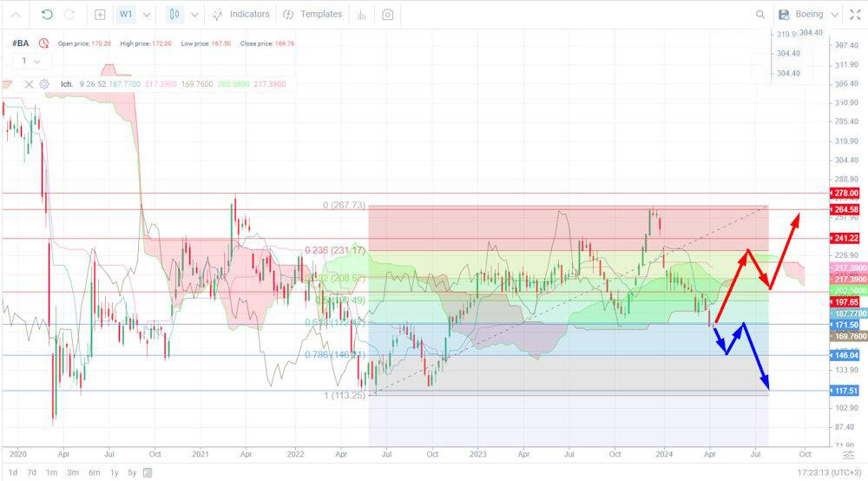Click the 264.58 red price label
Viewport: 868px width, 481px height.
[845, 209]
